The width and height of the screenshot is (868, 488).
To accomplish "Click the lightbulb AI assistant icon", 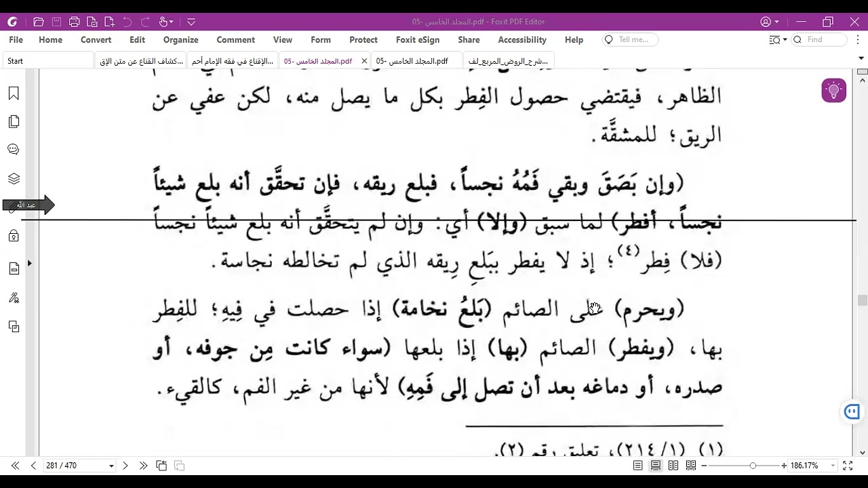I will (x=834, y=90).
